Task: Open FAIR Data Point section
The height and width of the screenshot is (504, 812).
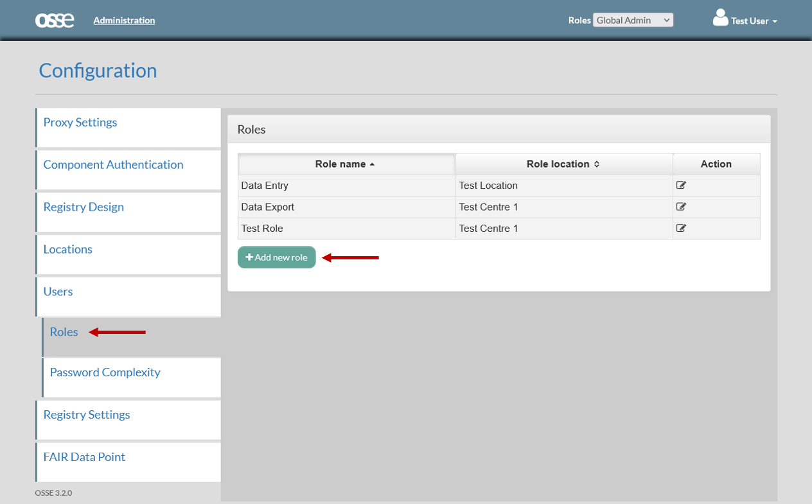Action: click(x=128, y=463)
